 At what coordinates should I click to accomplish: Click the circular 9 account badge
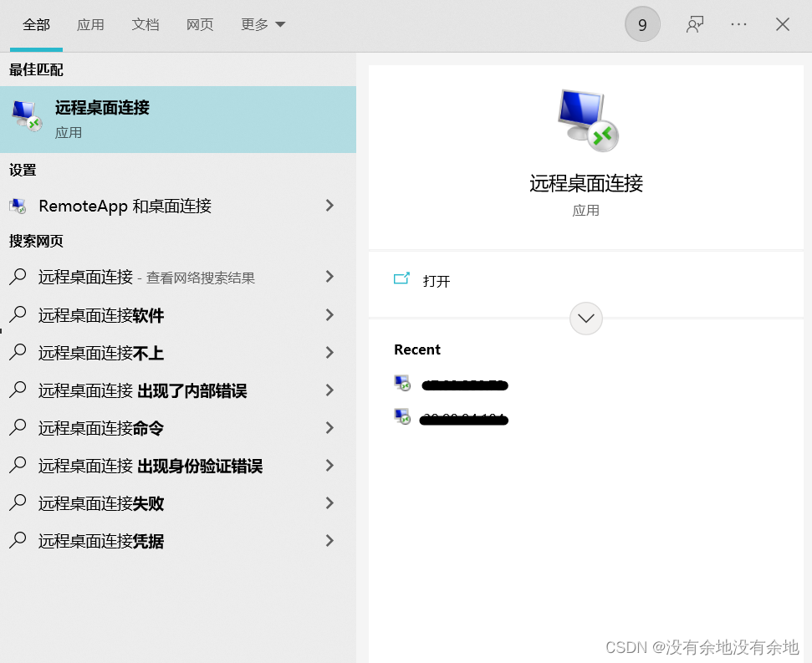642,24
